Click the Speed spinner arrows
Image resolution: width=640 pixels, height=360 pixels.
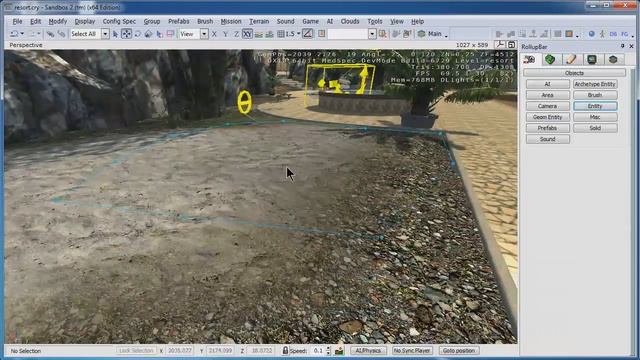pyautogui.click(x=329, y=351)
